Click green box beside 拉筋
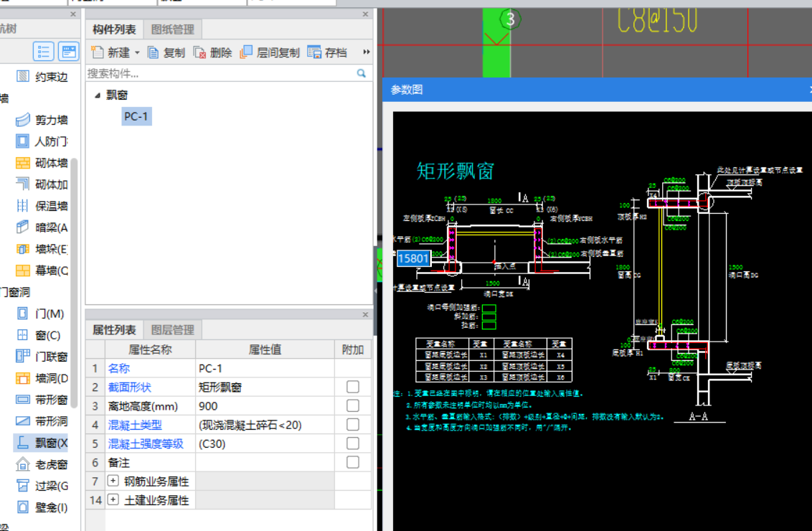The image size is (812, 531). tap(489, 325)
